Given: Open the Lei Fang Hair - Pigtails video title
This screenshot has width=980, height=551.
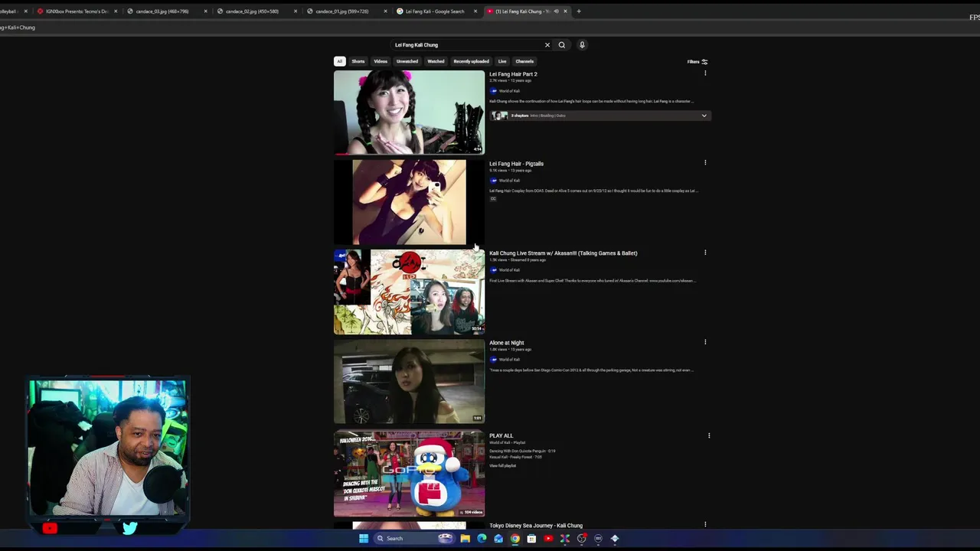Looking at the screenshot, I should tap(516, 164).
